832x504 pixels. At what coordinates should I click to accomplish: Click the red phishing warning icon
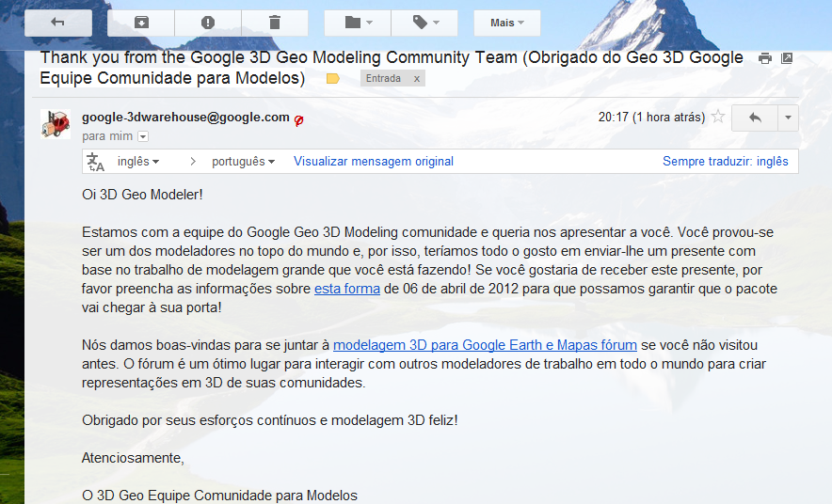298,120
